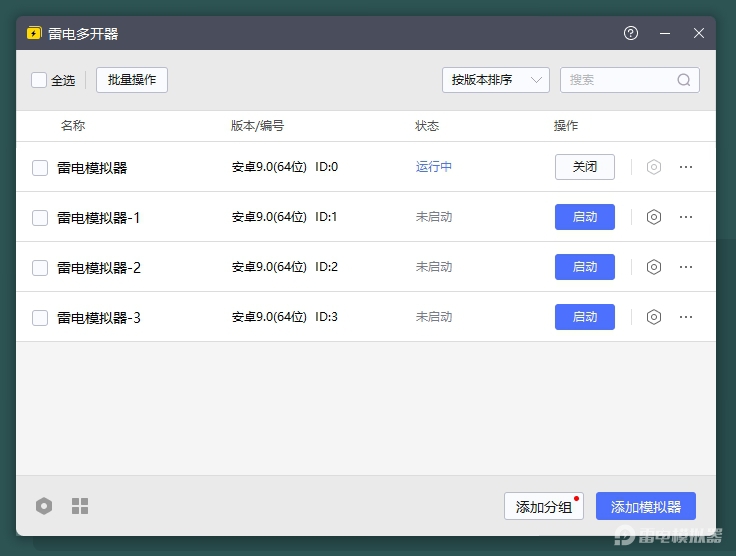Open settings for 雷电模拟器-1
The height and width of the screenshot is (556, 736).
click(x=654, y=217)
